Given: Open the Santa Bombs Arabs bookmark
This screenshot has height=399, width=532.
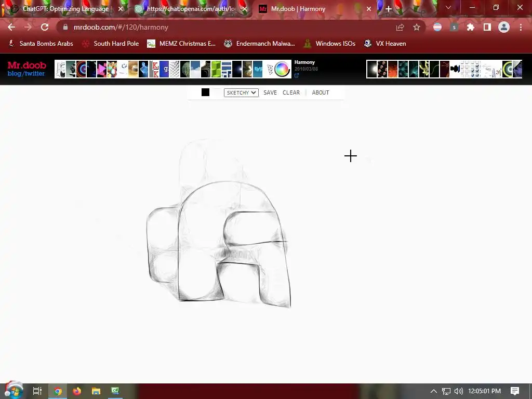Looking at the screenshot, I should (41, 44).
